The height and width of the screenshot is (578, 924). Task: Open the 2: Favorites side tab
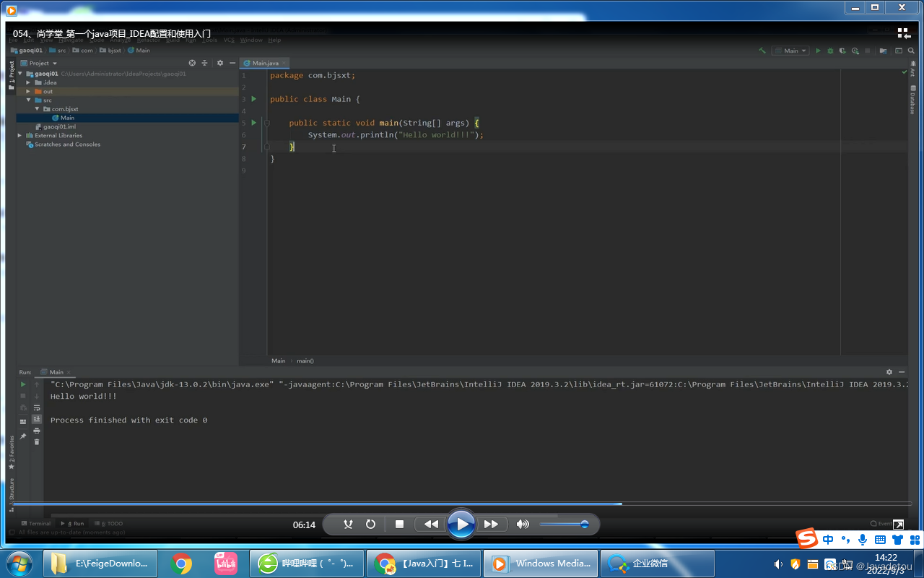point(11,452)
